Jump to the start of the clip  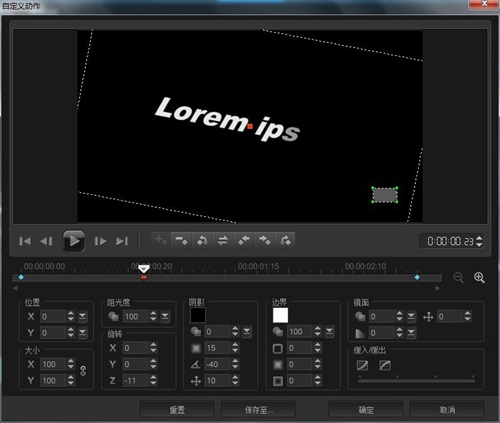click(25, 241)
